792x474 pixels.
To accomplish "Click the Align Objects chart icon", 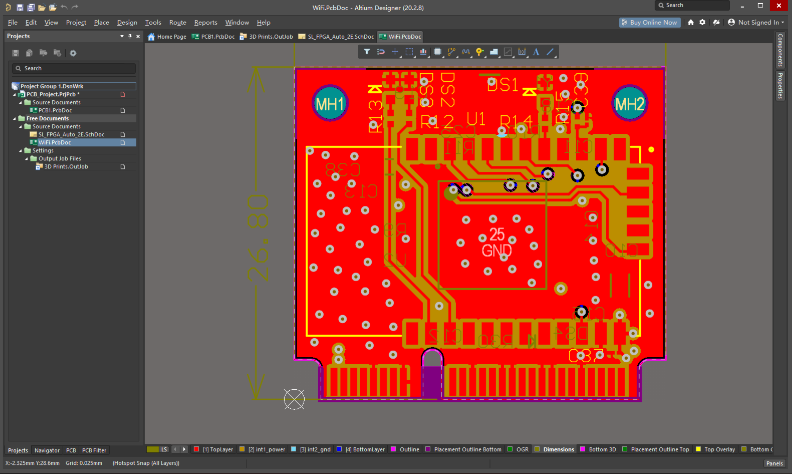I will coord(423,52).
